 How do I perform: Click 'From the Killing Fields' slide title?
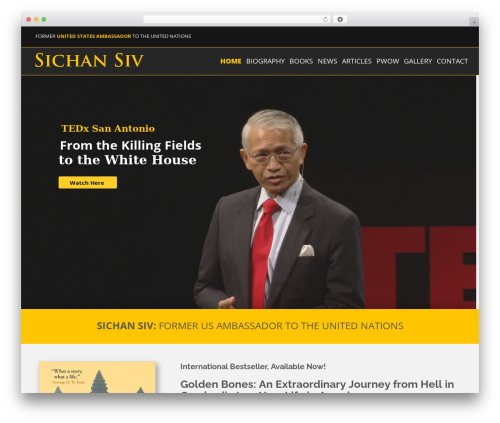pyautogui.click(x=130, y=146)
